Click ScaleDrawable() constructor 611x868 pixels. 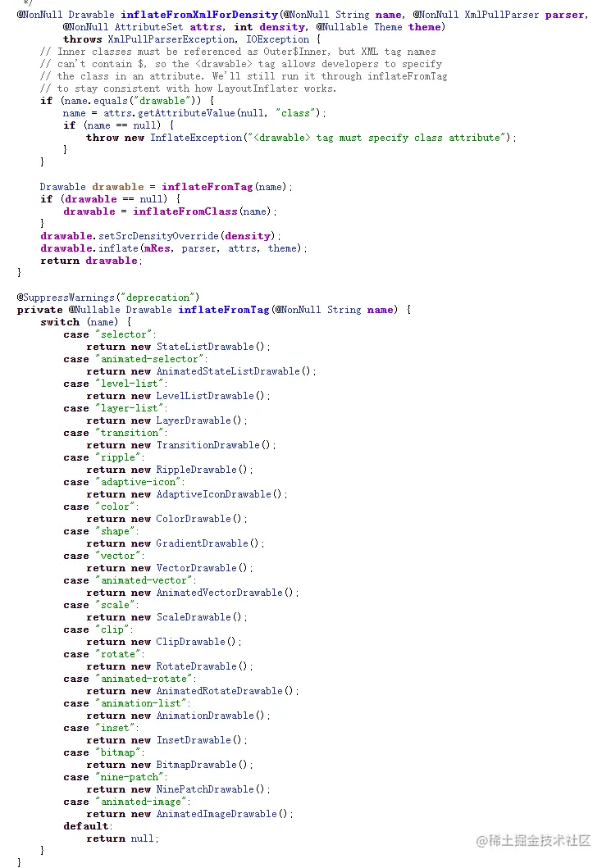tap(198, 617)
